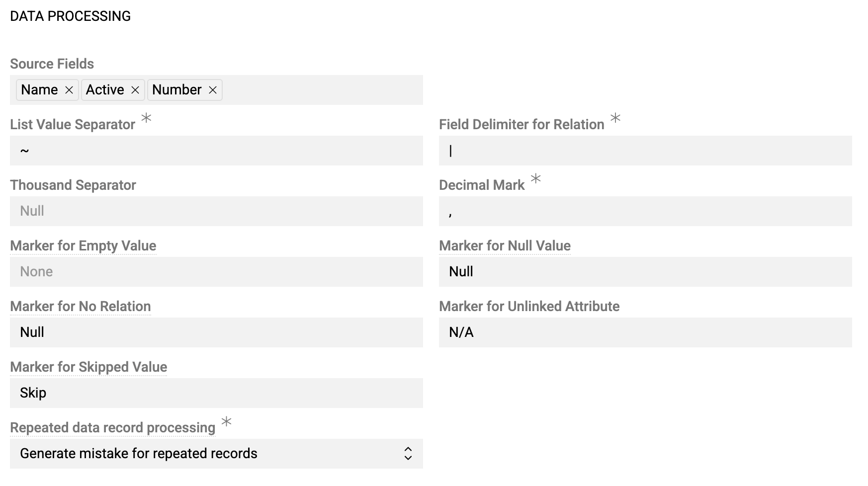Edit the List Value Separator field
868x486 pixels.
coord(216,151)
